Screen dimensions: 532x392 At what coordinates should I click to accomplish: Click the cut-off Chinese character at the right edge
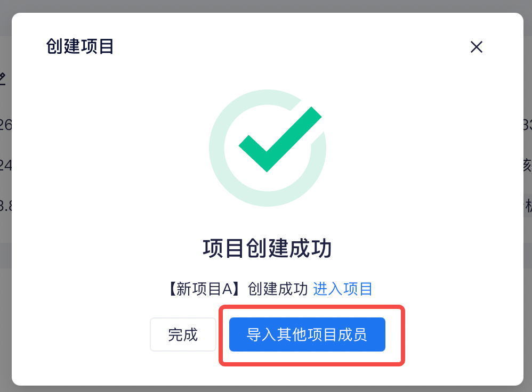pos(528,166)
